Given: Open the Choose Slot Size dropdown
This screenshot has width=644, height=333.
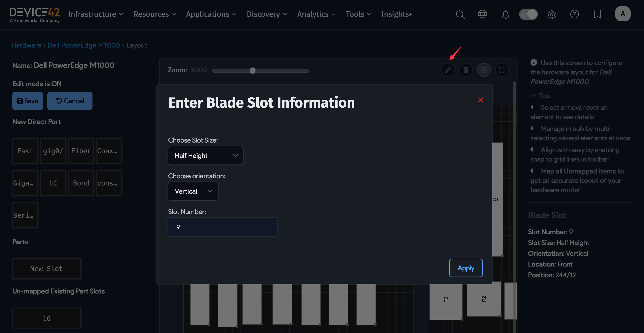Looking at the screenshot, I should point(206,155).
